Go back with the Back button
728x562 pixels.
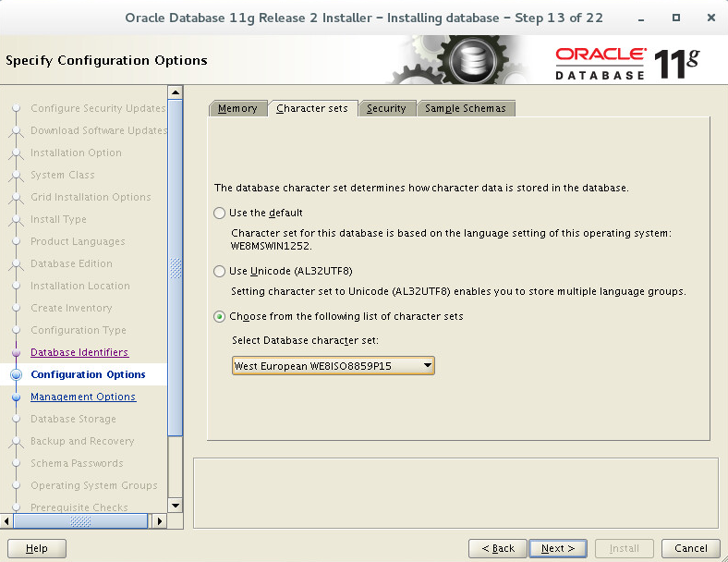click(498, 548)
